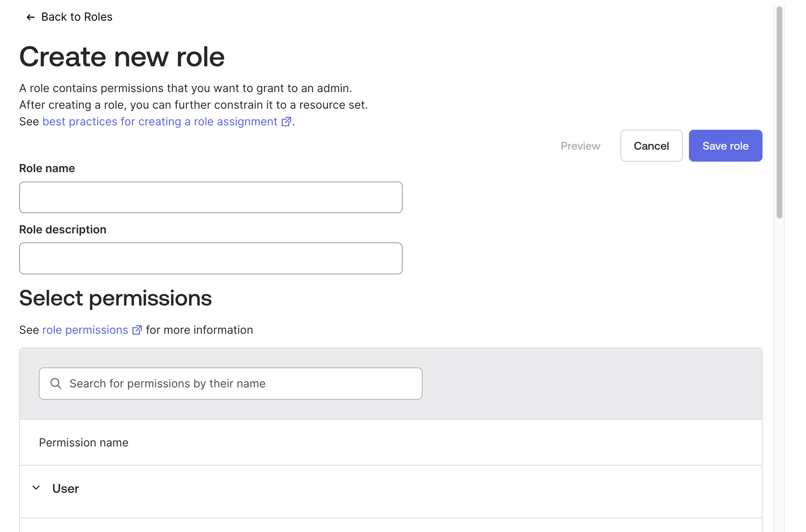This screenshot has width=806, height=532.
Task: Click the back arrow icon beside Roles
Action: point(30,17)
